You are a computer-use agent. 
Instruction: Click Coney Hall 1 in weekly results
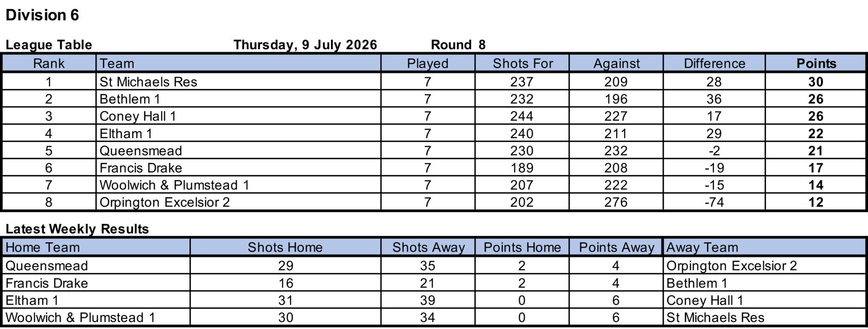click(705, 301)
